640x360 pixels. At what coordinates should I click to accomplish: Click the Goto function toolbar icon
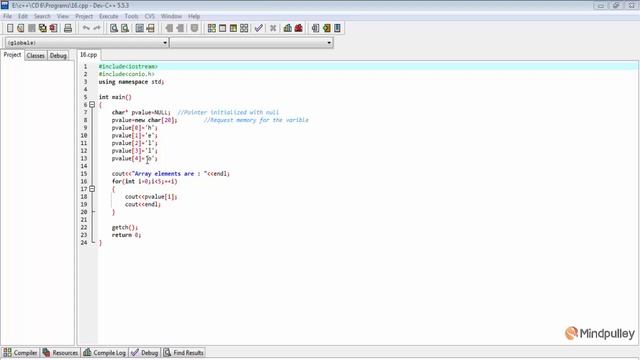point(140,28)
